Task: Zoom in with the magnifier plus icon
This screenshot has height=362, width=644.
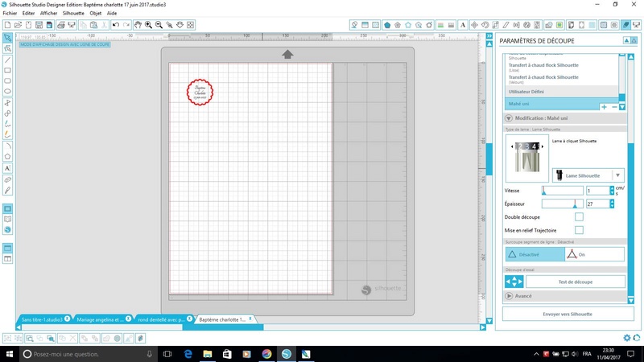Action: (148, 25)
